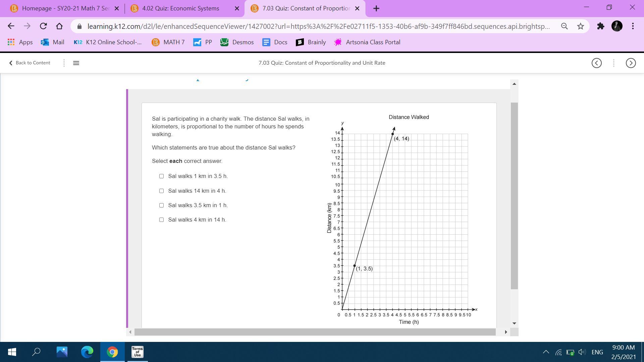Switch to 4.02 Quiz: Economic Systems tab
Viewport: 644px width, 362px height.
pyautogui.click(x=180, y=8)
